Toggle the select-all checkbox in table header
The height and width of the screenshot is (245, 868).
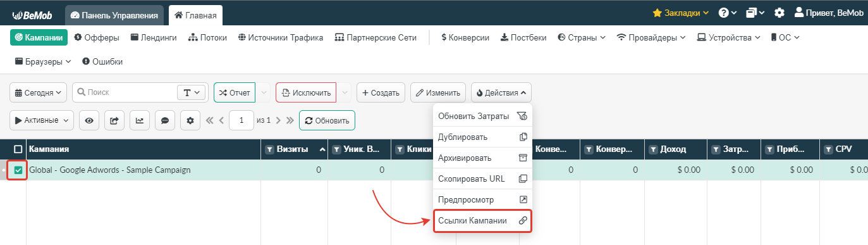coord(18,149)
